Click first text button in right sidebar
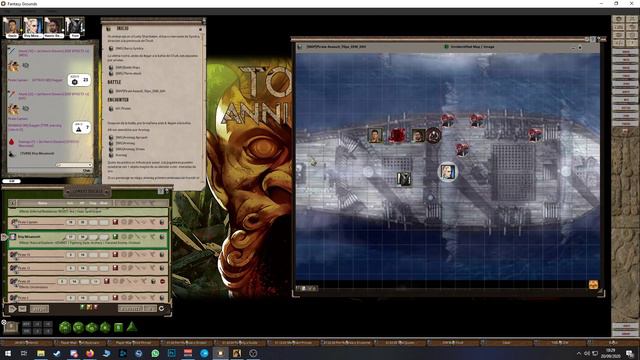The width and height of the screenshot is (640, 360). tap(626, 52)
